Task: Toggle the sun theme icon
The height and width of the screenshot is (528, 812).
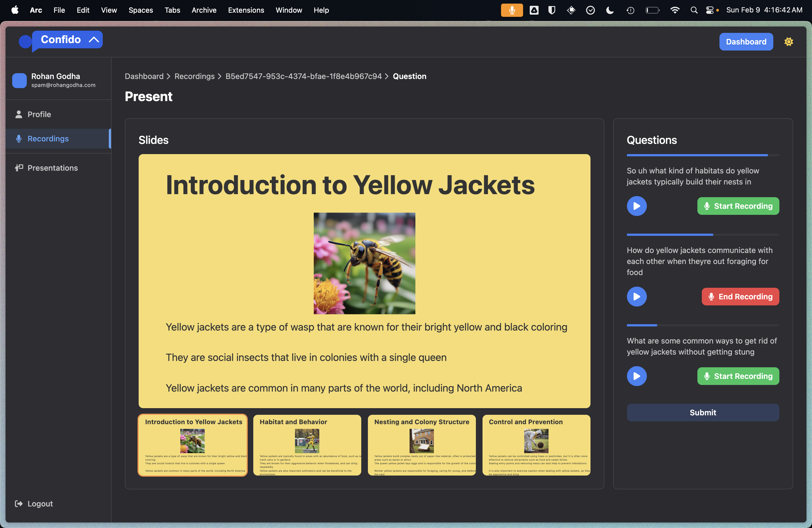Action: click(x=789, y=42)
